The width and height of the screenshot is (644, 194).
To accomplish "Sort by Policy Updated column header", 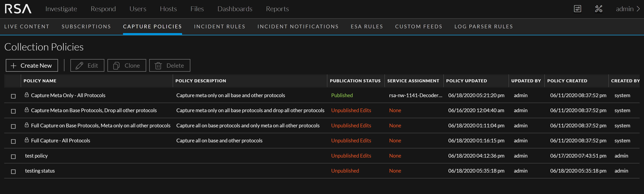I will 466,81.
